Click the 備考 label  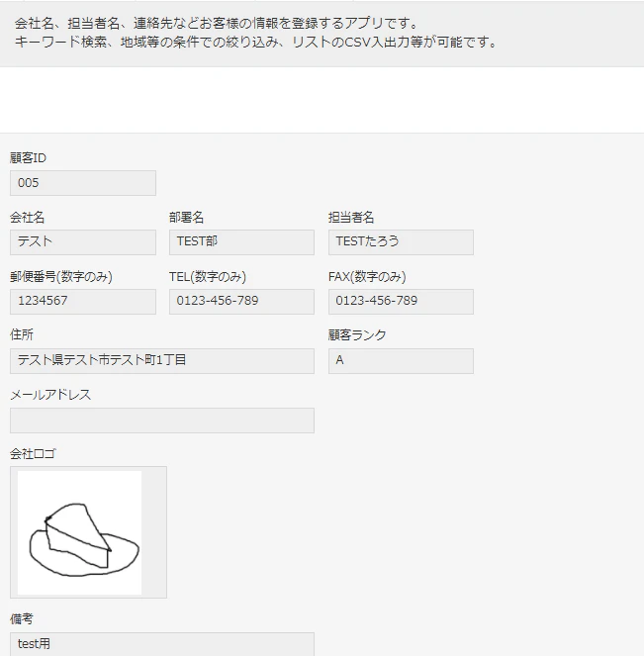22,619
